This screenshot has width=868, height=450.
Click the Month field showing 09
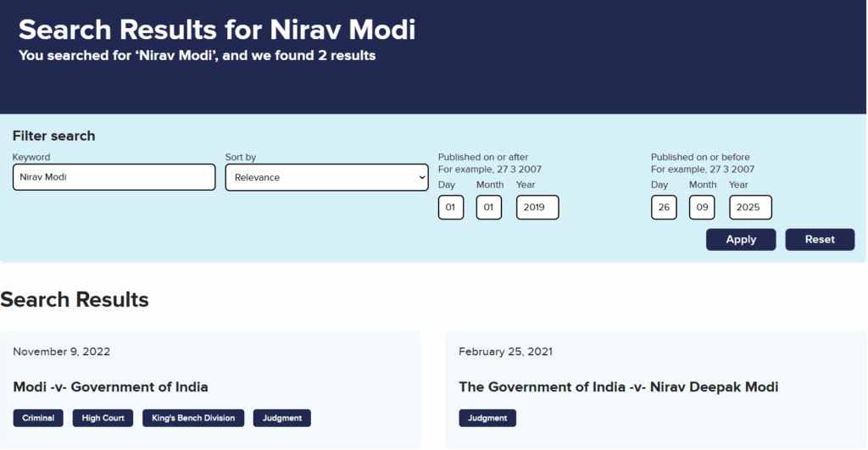coord(701,208)
